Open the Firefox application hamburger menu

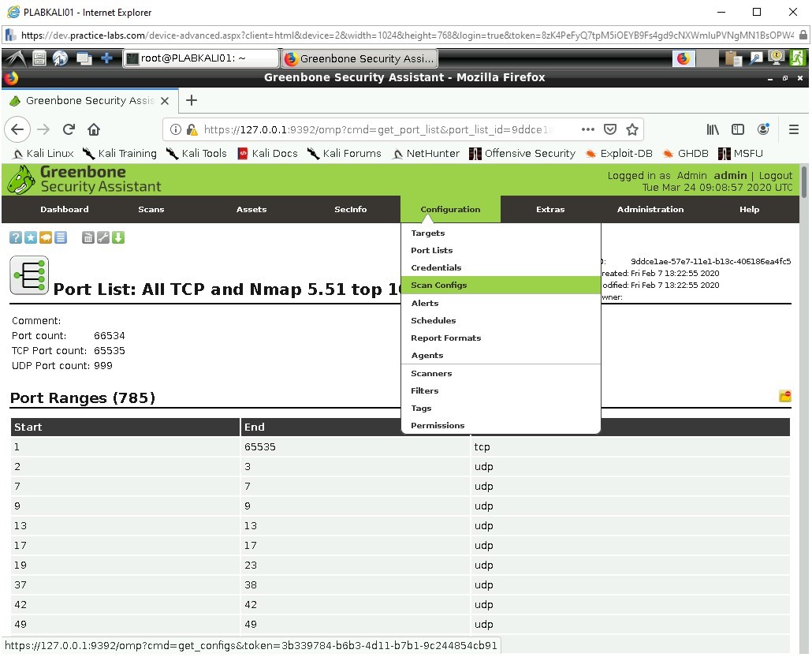click(x=795, y=129)
